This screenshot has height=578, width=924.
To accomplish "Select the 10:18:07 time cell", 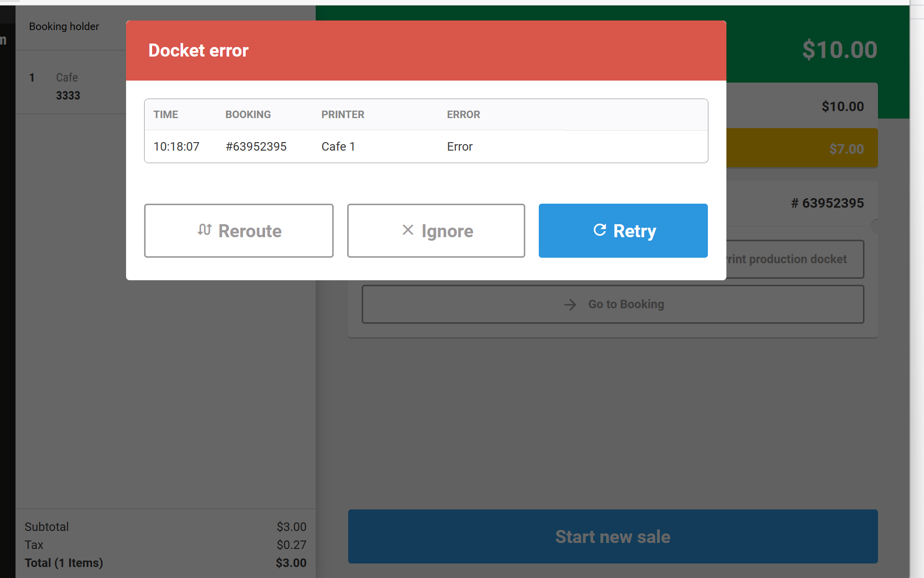I will 176,147.
